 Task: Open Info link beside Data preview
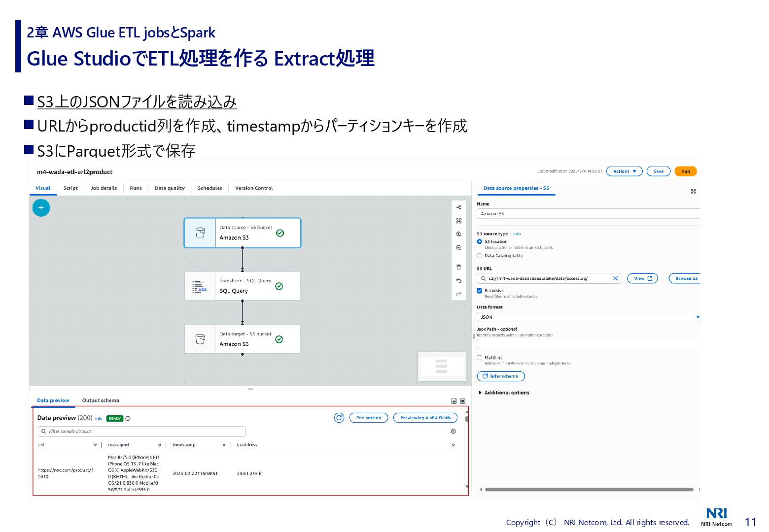pyautogui.click(x=99, y=419)
